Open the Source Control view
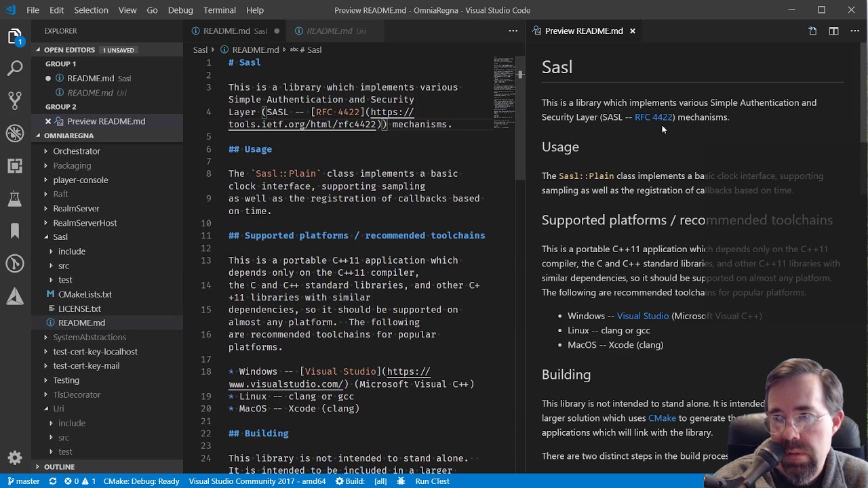Viewport: 868px width, 488px height. (15, 100)
